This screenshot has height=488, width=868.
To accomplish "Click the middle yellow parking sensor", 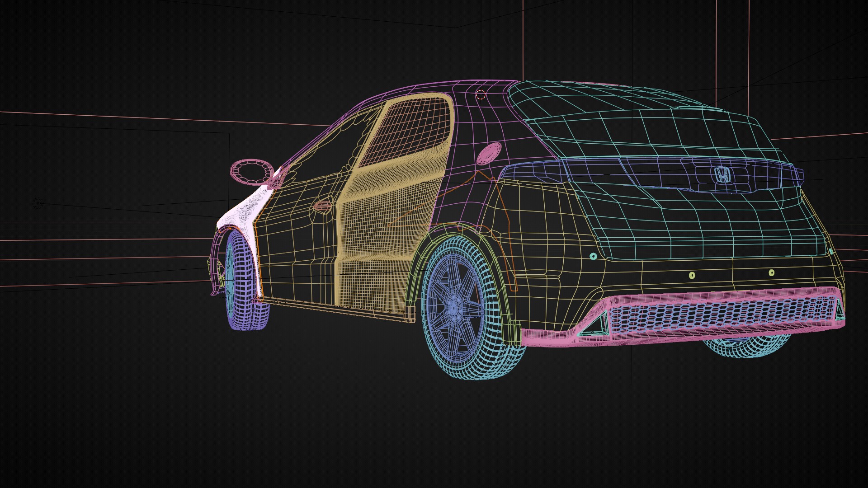I will [692, 275].
